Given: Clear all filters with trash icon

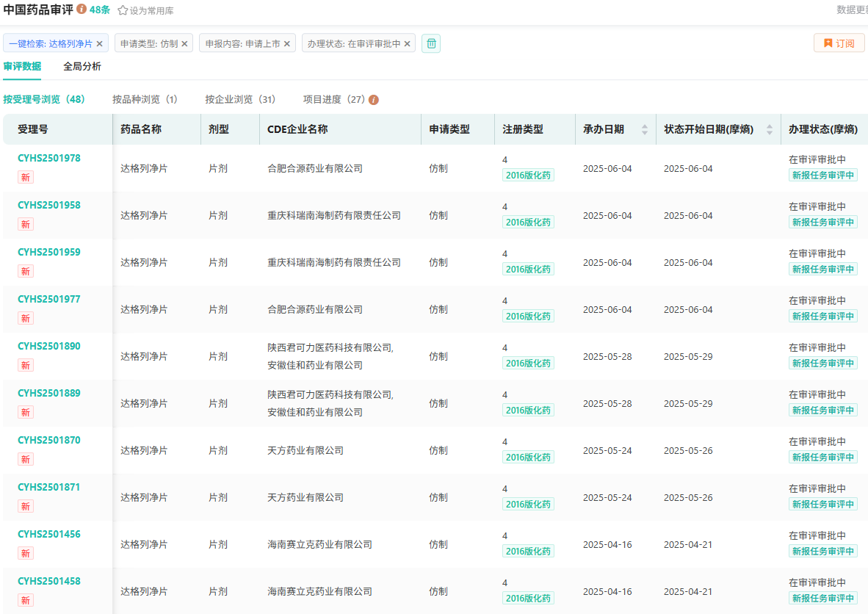Looking at the screenshot, I should [x=431, y=43].
